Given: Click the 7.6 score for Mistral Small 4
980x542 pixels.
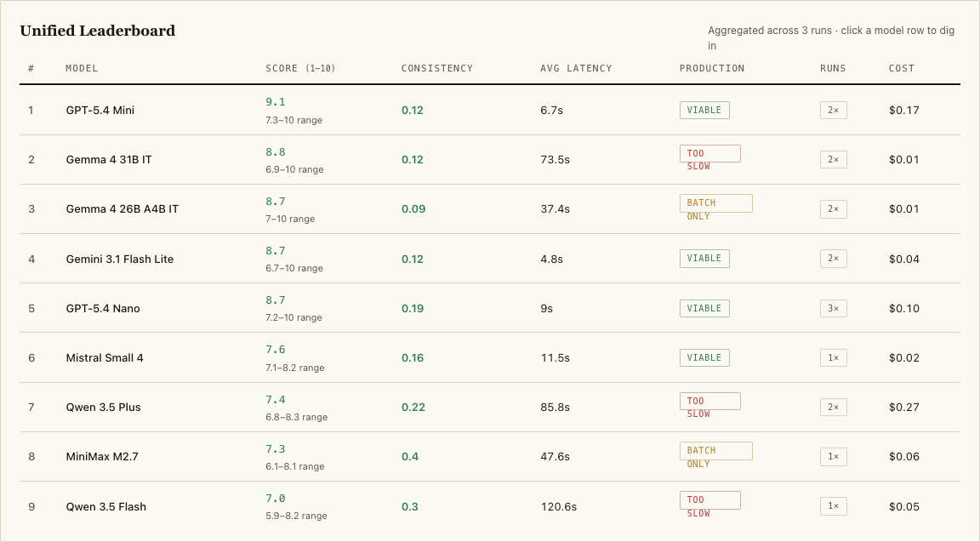Looking at the screenshot, I should pyautogui.click(x=275, y=350).
